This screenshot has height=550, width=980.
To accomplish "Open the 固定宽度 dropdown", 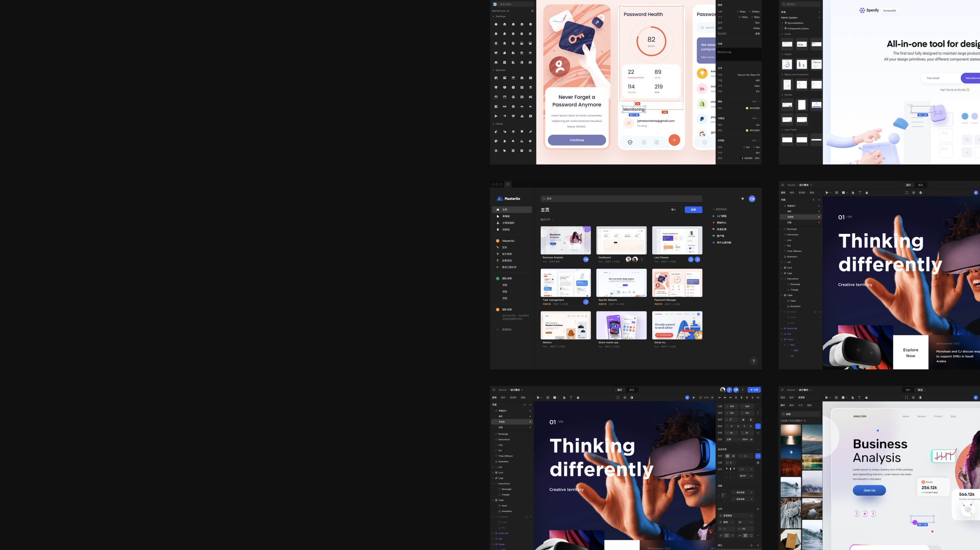I will coord(742,493).
